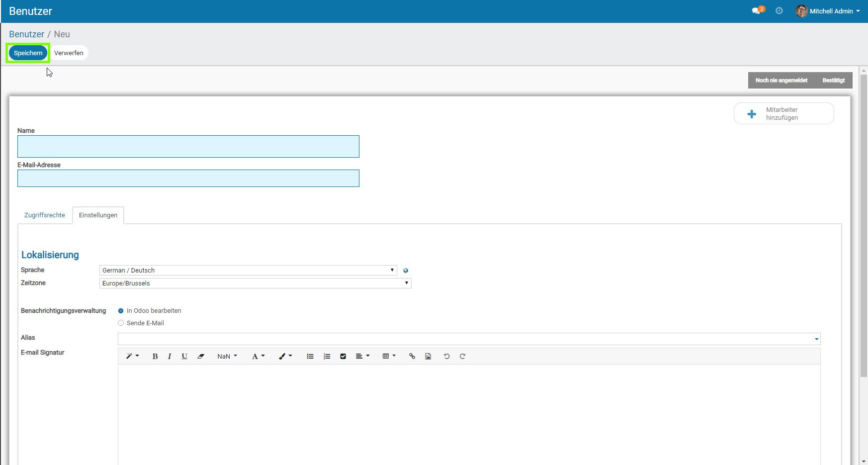This screenshot has height=465, width=868.
Task: Apply italic formatting in signature editor
Action: pos(170,356)
